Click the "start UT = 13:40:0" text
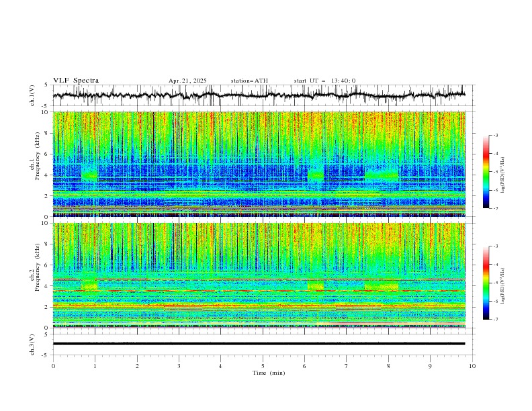This screenshot has height=411, width=532. pyautogui.click(x=324, y=81)
